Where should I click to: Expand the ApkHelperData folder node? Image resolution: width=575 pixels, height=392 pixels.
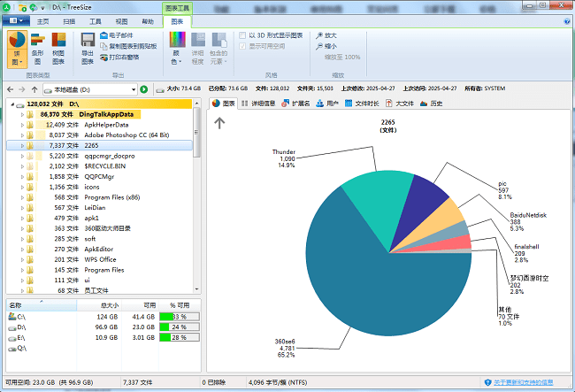click(21, 125)
